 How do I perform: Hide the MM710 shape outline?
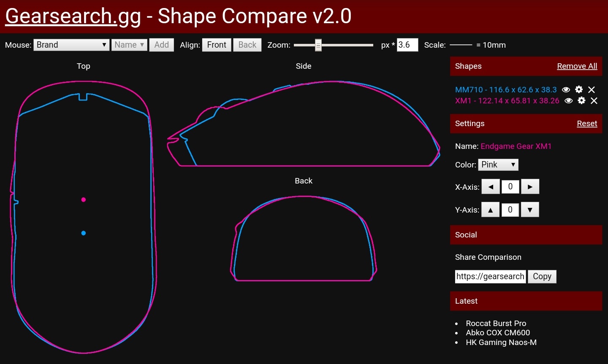566,89
